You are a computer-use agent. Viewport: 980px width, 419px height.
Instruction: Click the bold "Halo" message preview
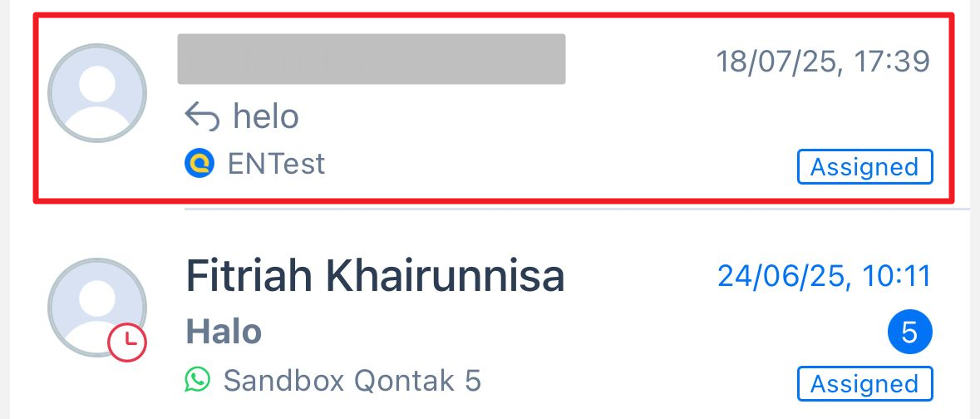pyautogui.click(x=224, y=332)
